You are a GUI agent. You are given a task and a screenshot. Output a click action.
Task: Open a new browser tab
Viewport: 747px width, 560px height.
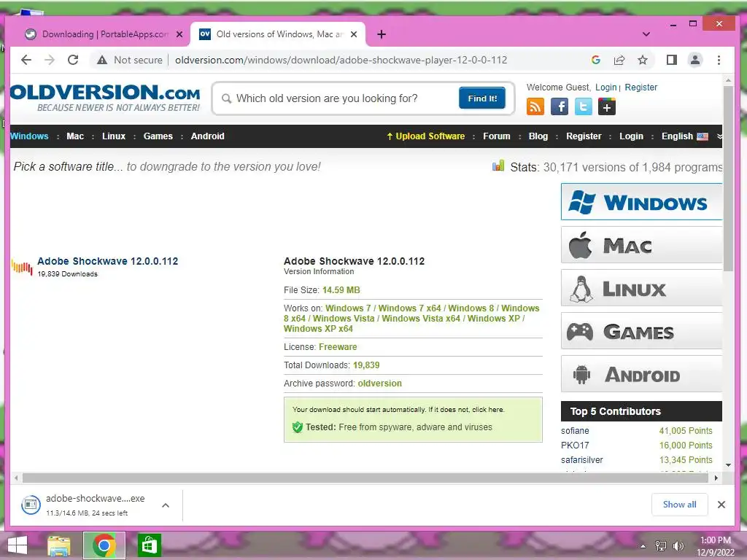[x=381, y=34]
